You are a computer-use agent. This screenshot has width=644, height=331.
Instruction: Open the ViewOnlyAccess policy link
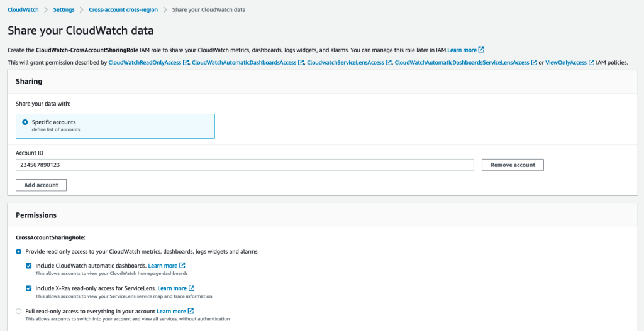coord(566,63)
